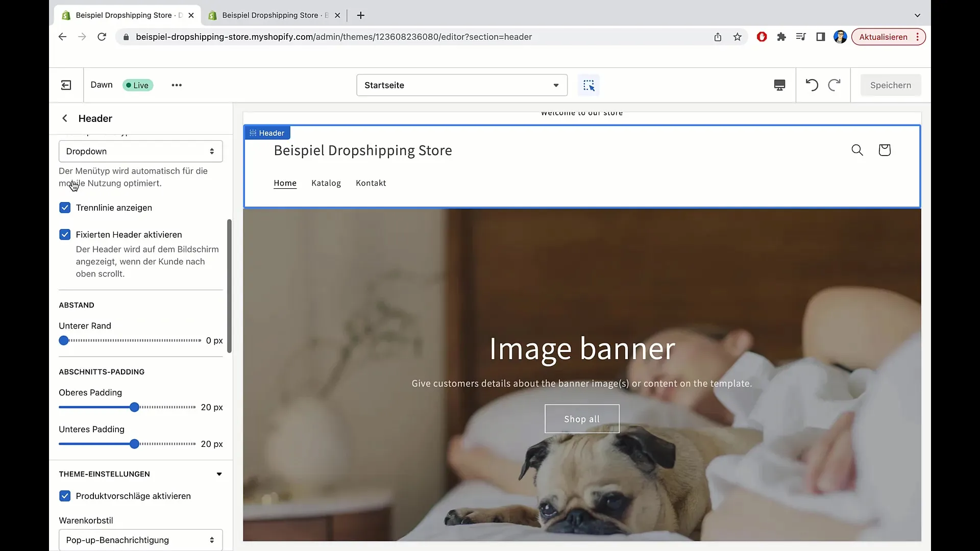
Task: Toggle Trennlinie anzeigen checkbox
Action: coord(65,207)
